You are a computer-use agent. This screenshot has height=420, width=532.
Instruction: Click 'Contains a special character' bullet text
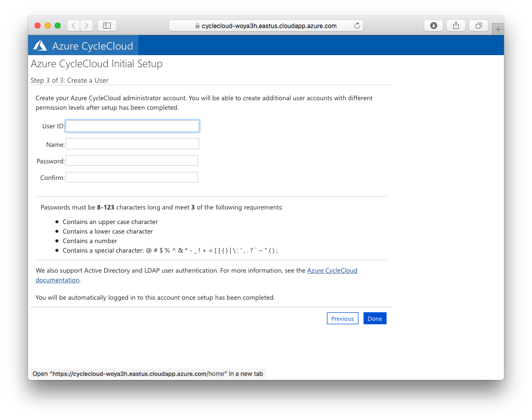point(170,251)
